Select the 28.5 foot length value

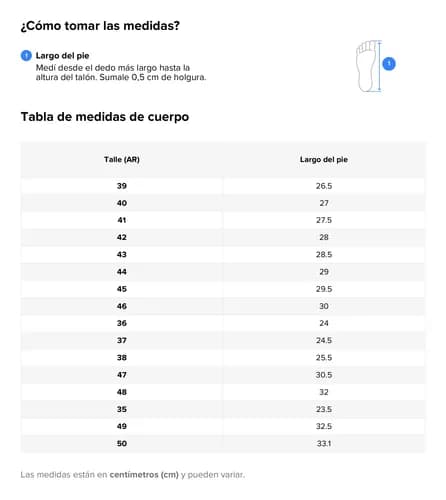pos(324,255)
